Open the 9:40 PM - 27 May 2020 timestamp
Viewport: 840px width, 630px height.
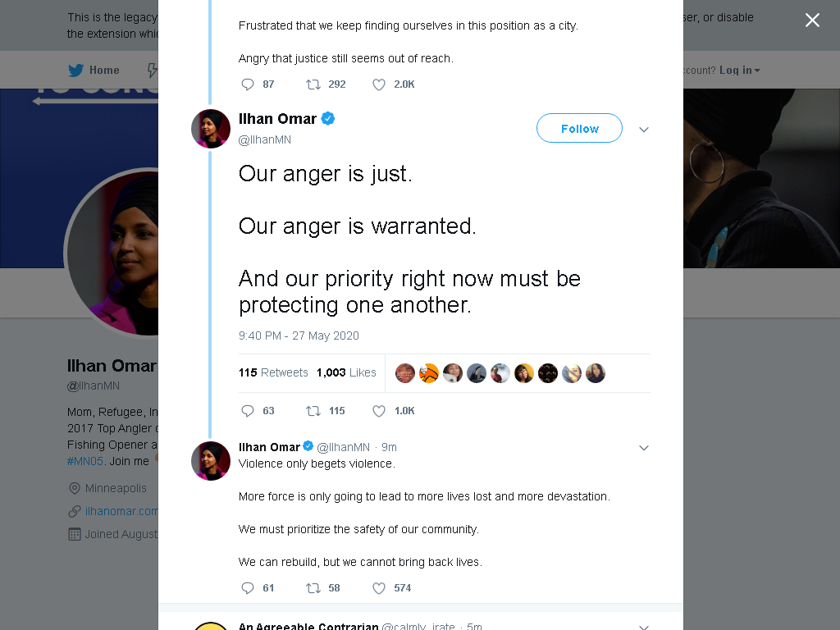pyautogui.click(x=299, y=336)
